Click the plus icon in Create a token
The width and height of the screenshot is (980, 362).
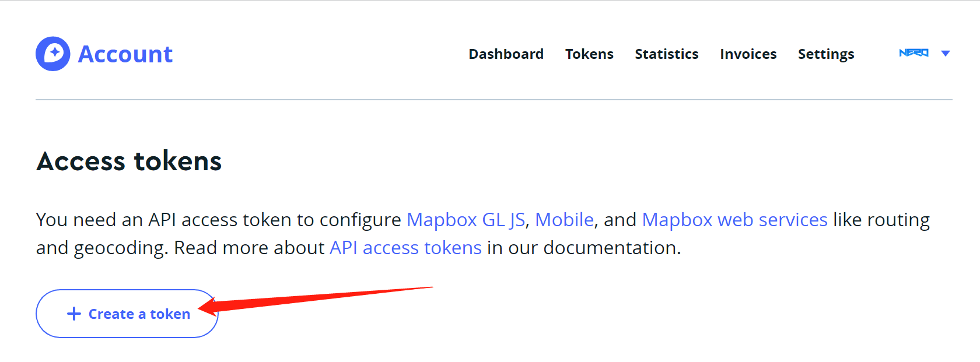click(x=74, y=314)
